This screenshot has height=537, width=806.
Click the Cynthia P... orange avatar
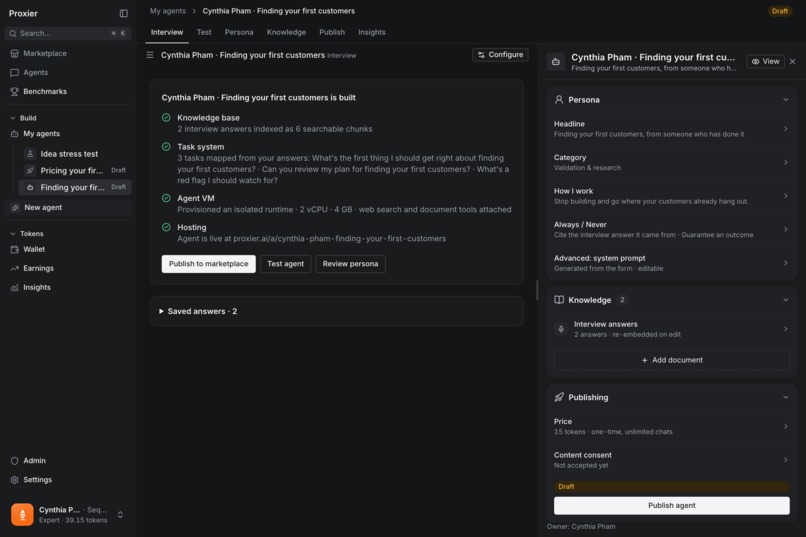tap(22, 514)
